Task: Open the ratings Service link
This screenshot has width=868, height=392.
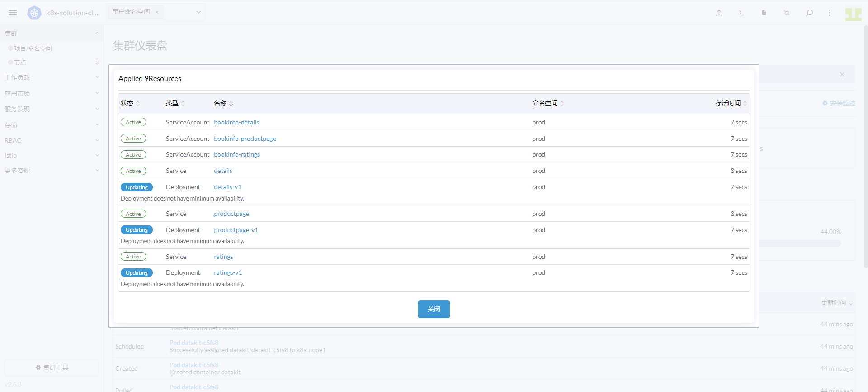Action: (x=223, y=257)
